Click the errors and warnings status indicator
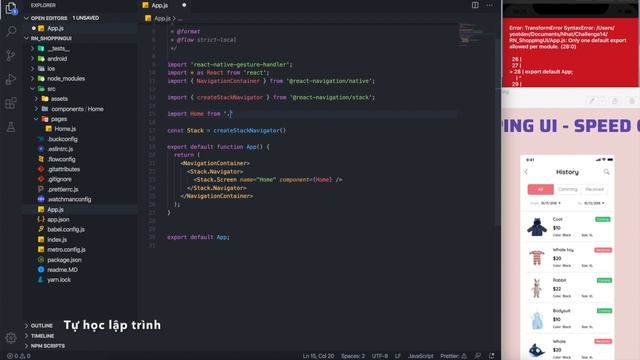Screen dimensions: 640x360 (x=19, y=356)
